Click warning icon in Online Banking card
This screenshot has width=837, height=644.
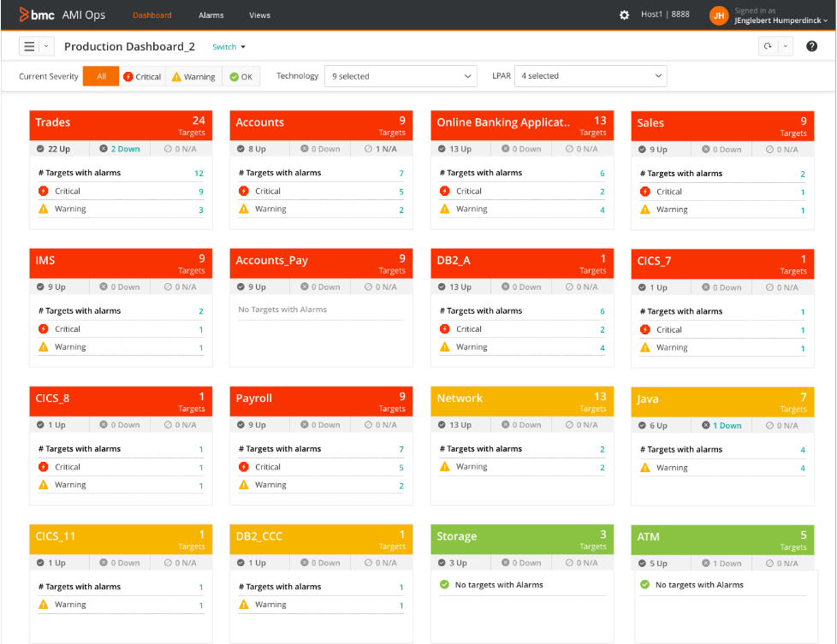tap(445, 209)
